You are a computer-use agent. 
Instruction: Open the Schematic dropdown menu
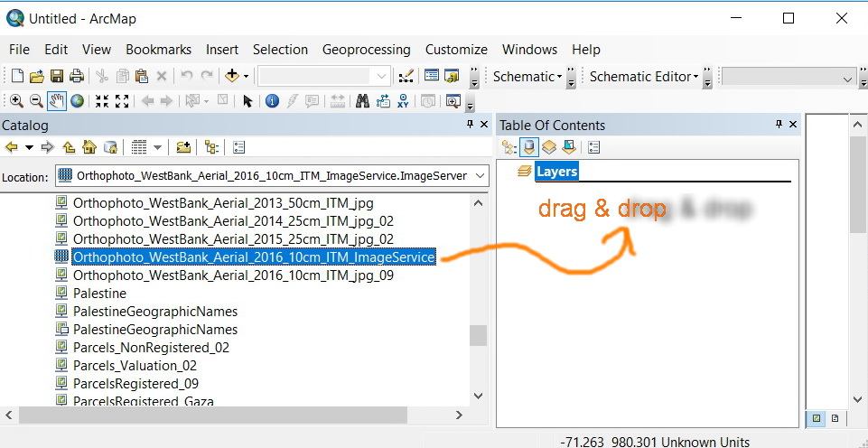click(x=527, y=77)
